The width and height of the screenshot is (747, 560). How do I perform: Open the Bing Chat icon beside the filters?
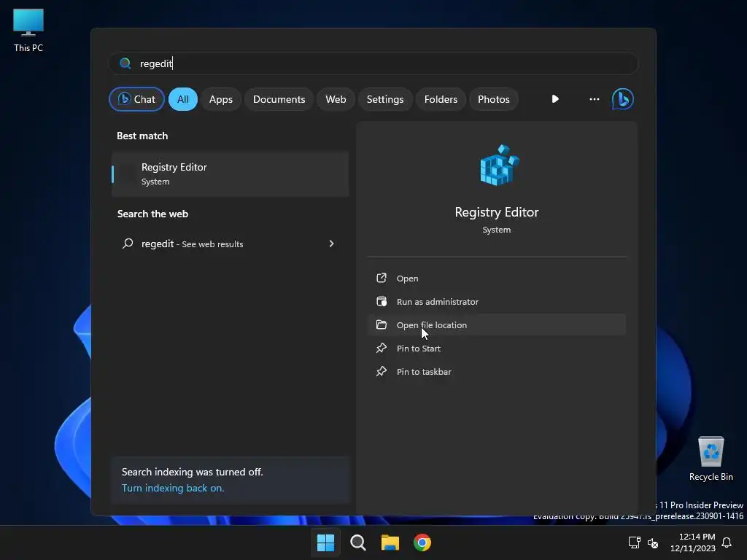click(x=623, y=99)
